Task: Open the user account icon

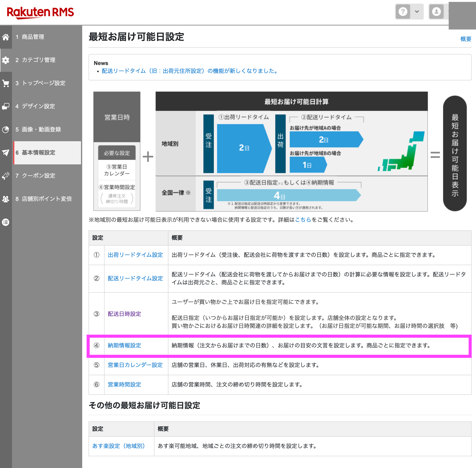Action: pos(436,12)
